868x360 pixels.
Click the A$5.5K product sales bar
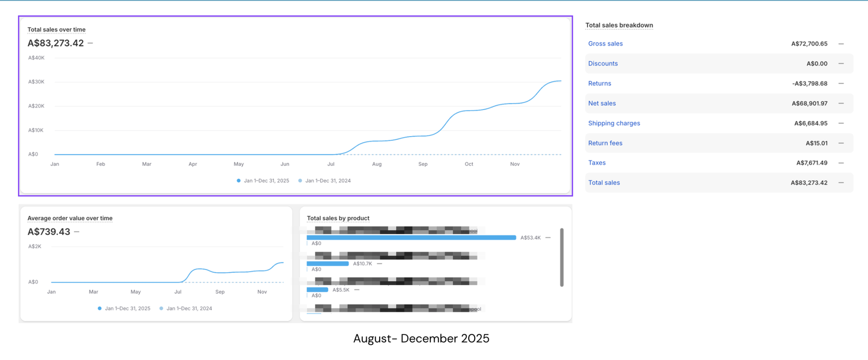pos(317,290)
